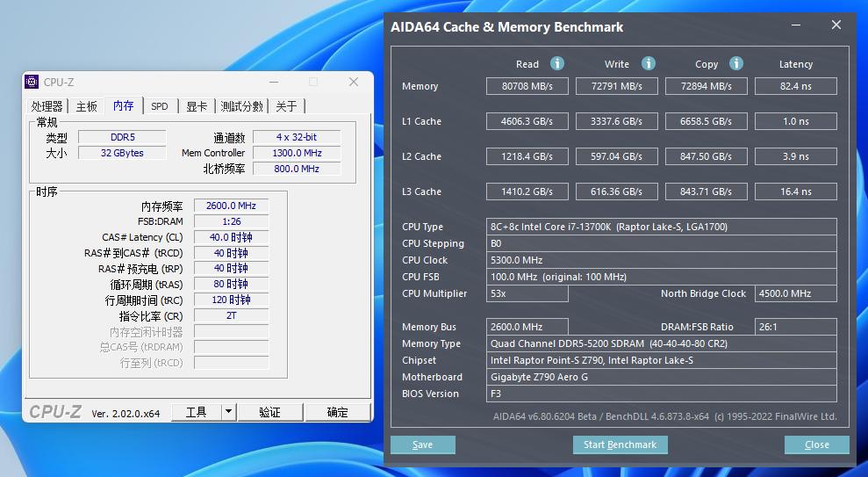Click the L2 Cache Write value 597.04 GB/s
The image size is (868, 477).
tap(617, 156)
